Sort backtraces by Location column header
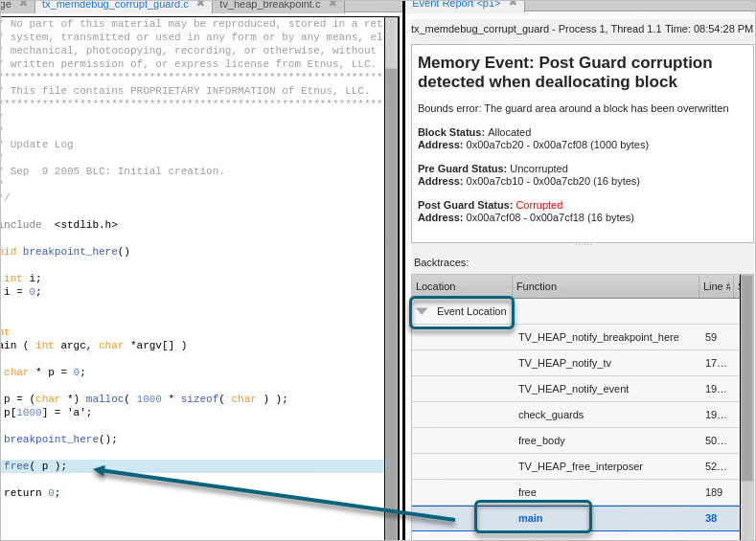 point(462,286)
